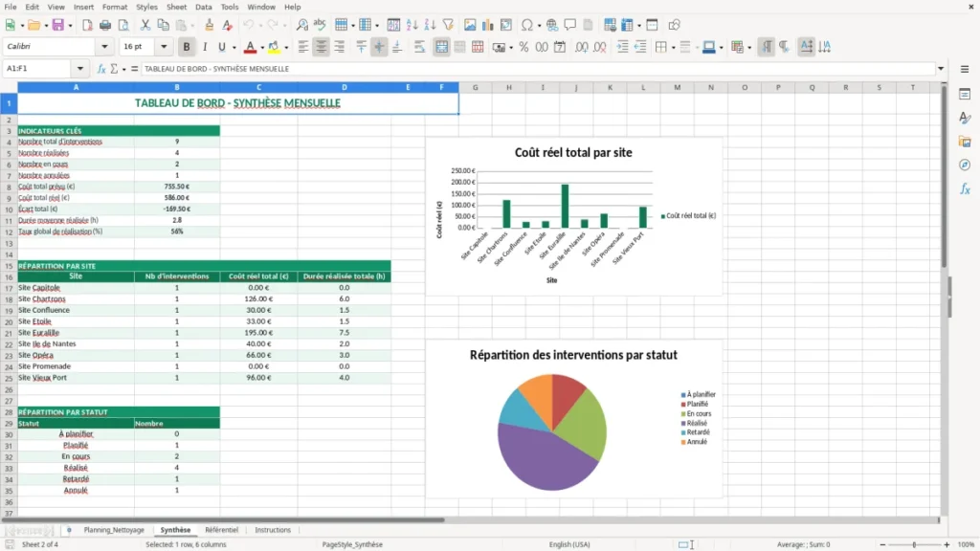The image size is (980, 551).
Task: Apply the yellow background color swatch
Action: (x=274, y=47)
